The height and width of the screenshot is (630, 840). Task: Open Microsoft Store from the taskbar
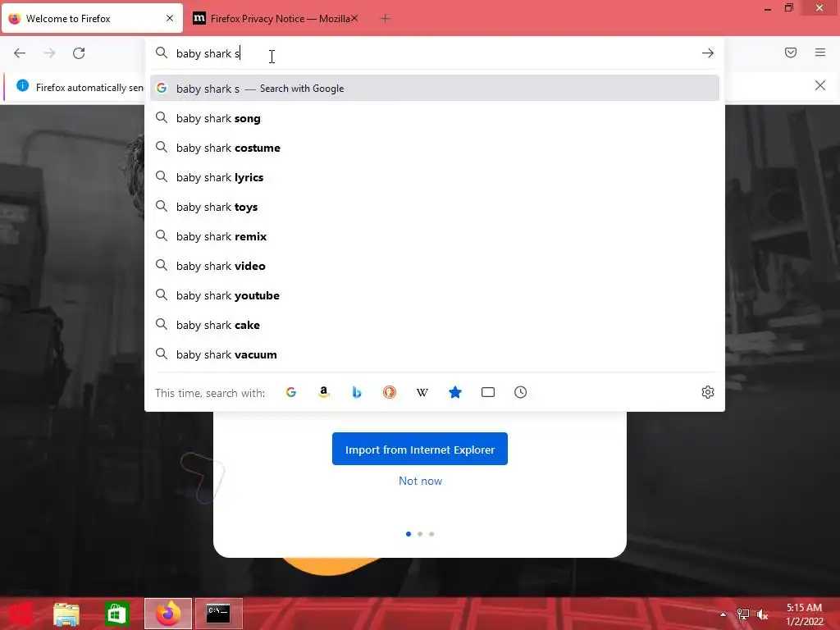tap(116, 614)
